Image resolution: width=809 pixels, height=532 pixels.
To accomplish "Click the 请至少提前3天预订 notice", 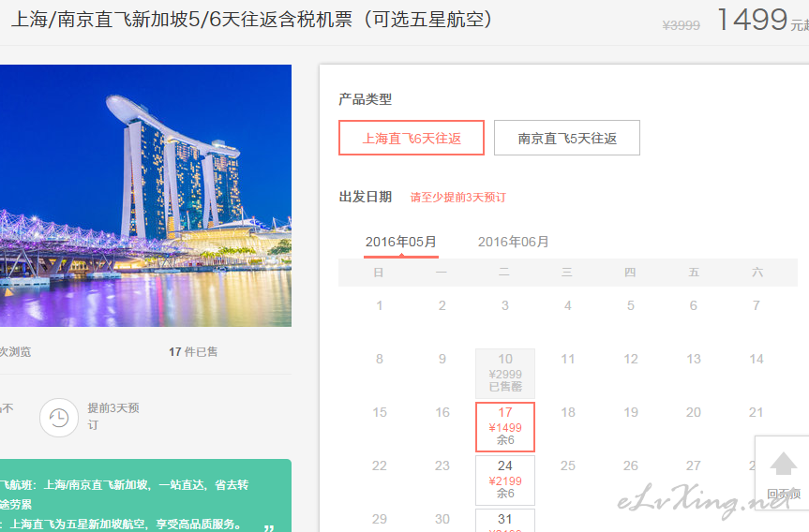I will [458, 198].
